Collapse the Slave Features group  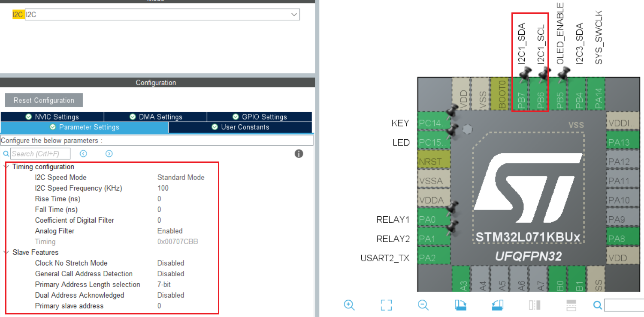[x=6, y=252]
